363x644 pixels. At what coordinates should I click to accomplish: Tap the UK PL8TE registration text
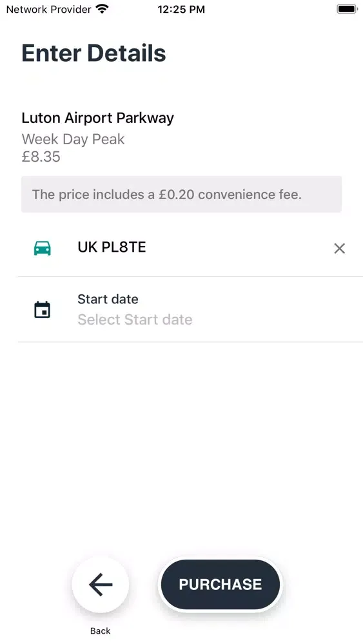(x=112, y=247)
